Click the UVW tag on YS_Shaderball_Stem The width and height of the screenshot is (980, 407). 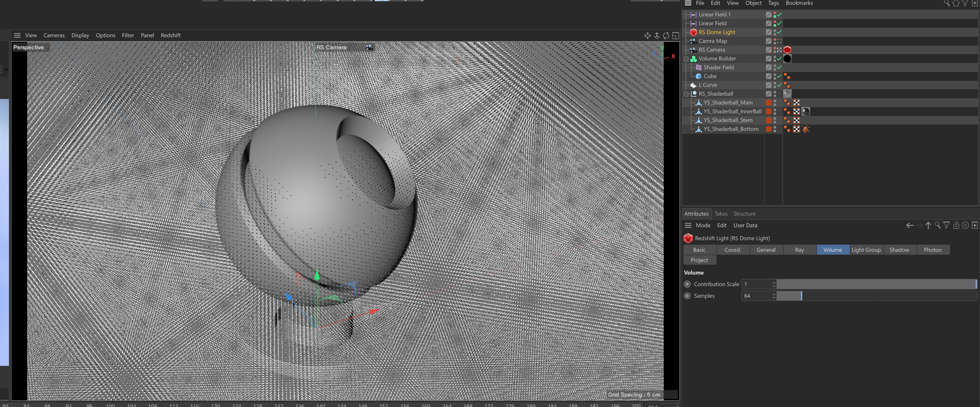point(796,120)
